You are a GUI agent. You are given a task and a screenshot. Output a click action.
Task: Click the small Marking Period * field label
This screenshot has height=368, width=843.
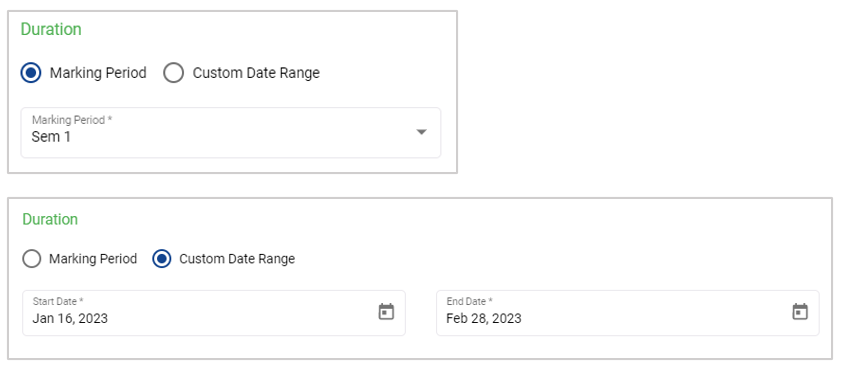coord(72,120)
